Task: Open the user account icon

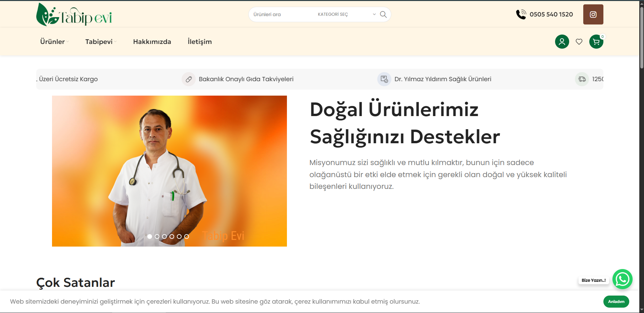Action: click(562, 42)
